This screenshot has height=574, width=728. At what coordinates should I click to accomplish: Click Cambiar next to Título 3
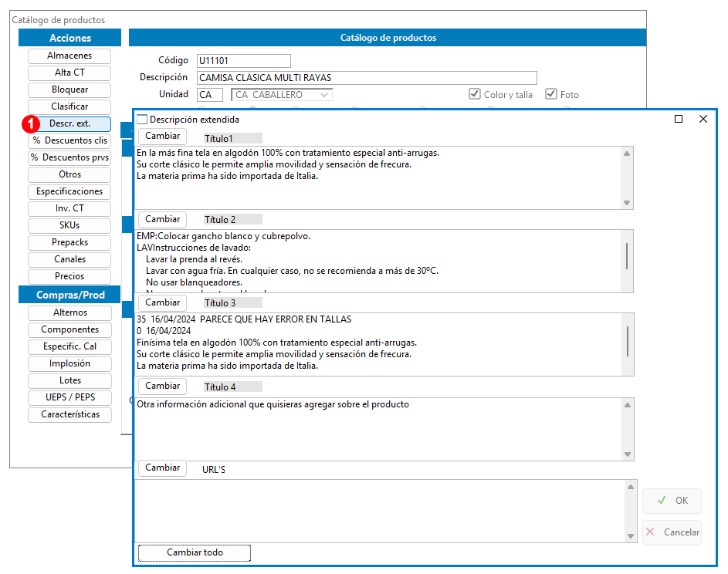click(162, 302)
